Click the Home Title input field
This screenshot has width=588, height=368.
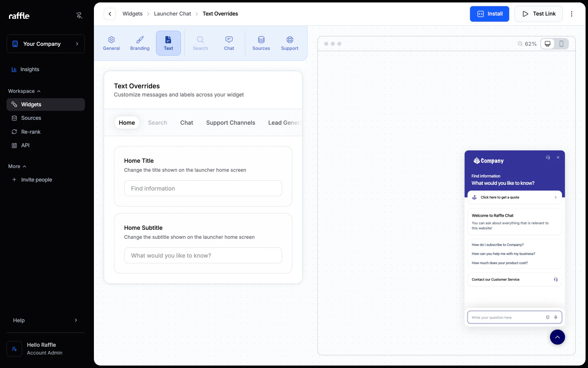[x=203, y=188]
